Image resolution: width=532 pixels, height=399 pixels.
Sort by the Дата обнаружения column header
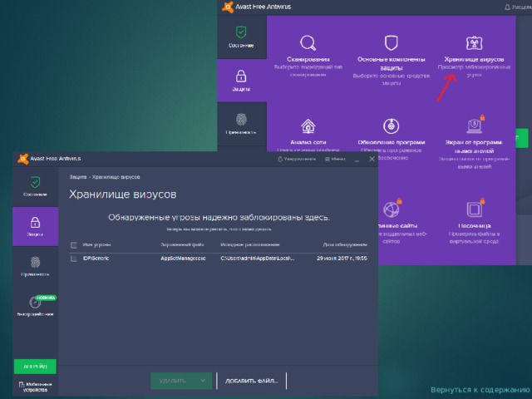(345, 244)
